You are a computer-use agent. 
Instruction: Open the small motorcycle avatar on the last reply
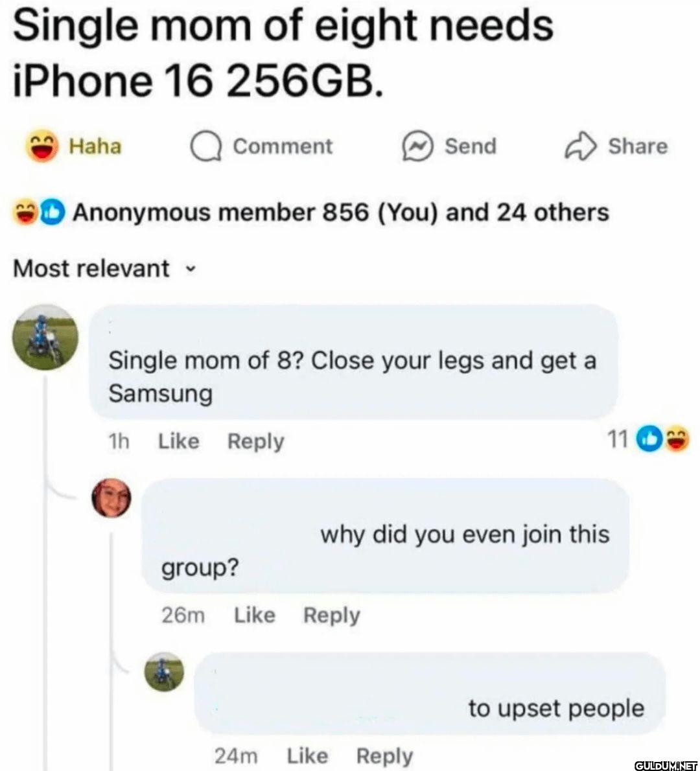[164, 672]
